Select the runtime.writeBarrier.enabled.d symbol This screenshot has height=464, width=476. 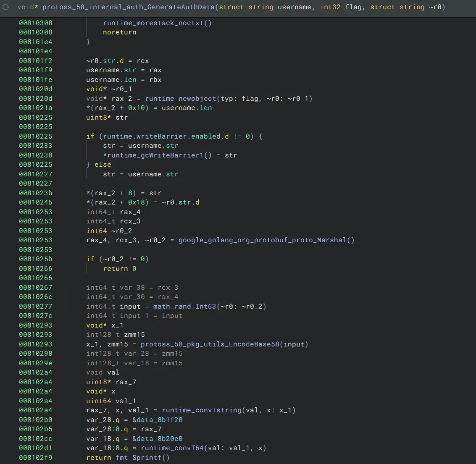click(x=166, y=136)
